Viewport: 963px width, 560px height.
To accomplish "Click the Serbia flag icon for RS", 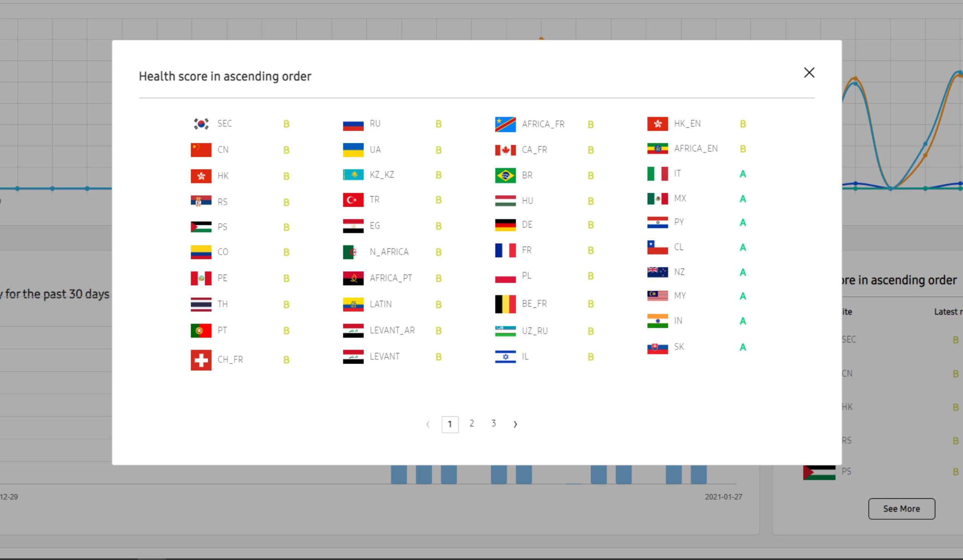I will (x=201, y=201).
